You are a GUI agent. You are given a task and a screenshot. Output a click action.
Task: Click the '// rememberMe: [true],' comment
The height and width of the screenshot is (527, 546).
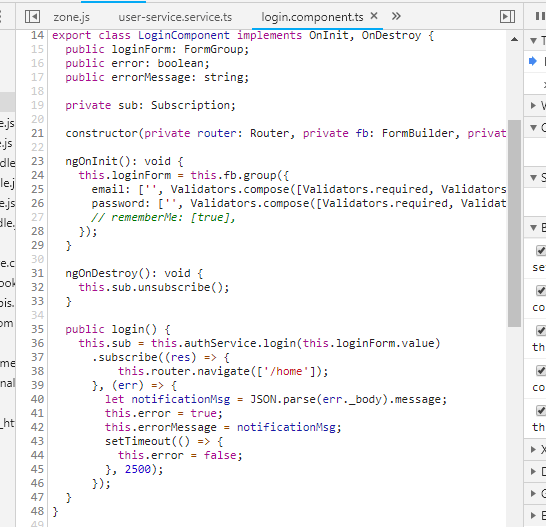(164, 217)
